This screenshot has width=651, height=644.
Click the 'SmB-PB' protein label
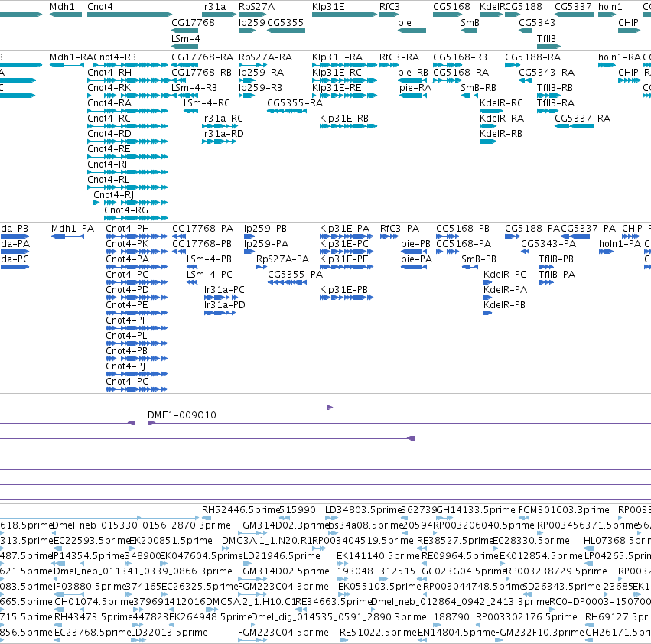pyautogui.click(x=479, y=259)
